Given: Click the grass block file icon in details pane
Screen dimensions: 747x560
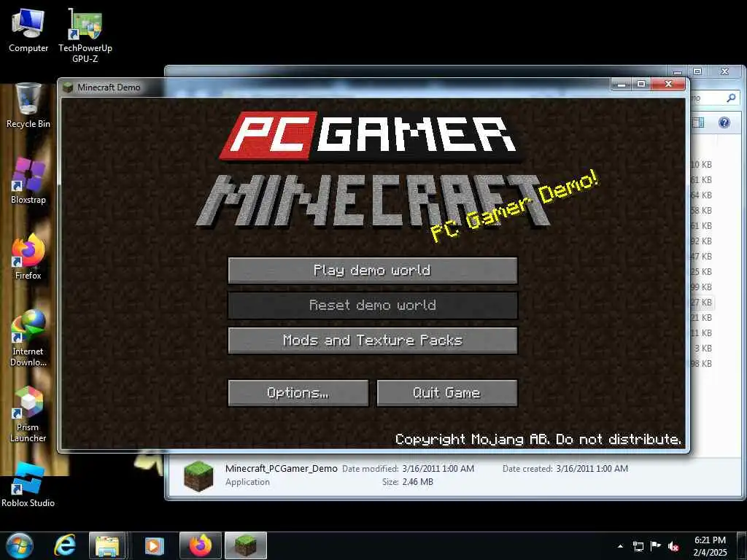Looking at the screenshot, I should [198, 475].
